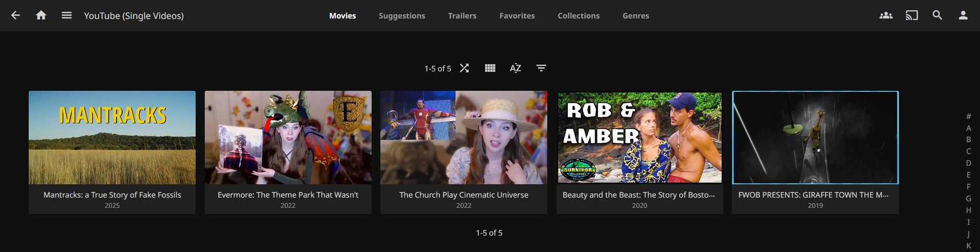Open the filter options menu
Screen dimensions: 980x252
click(x=541, y=68)
